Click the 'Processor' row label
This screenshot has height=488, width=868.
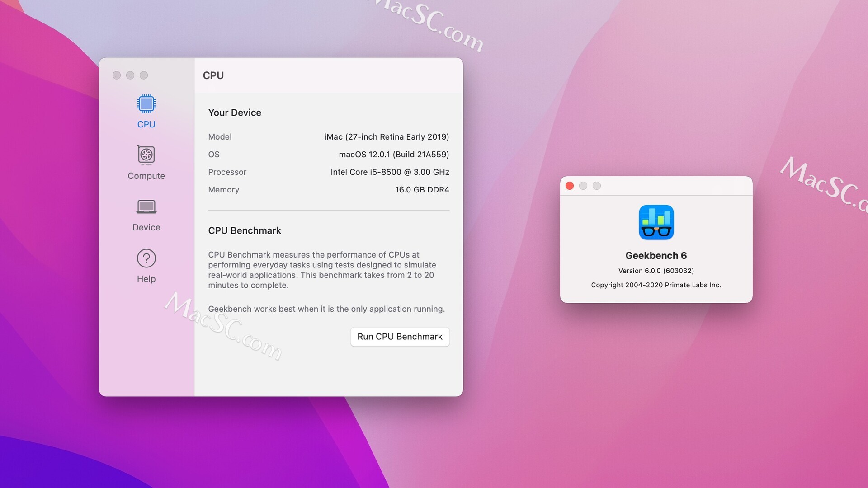point(227,172)
